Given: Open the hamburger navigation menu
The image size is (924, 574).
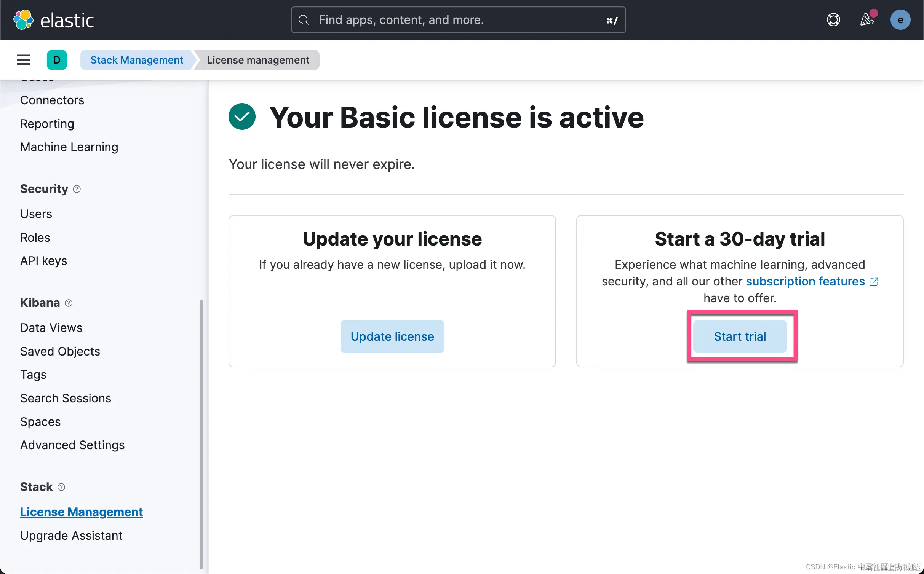Looking at the screenshot, I should tap(23, 60).
